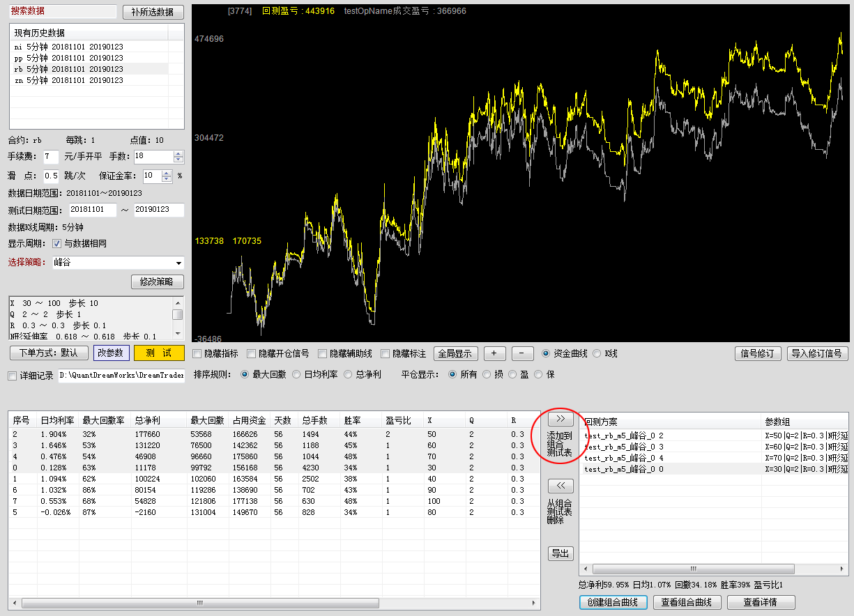Click the 补所选数据 button
The width and height of the screenshot is (854, 616).
coord(153,12)
